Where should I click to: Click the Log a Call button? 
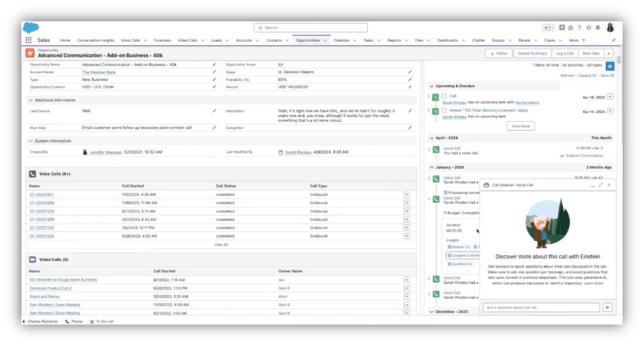tap(565, 53)
